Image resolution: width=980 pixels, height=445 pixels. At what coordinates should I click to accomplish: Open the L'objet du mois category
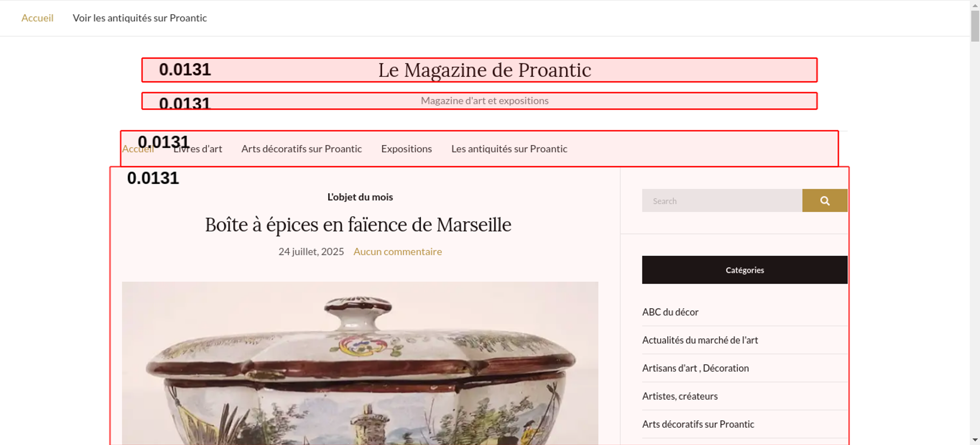tap(360, 197)
